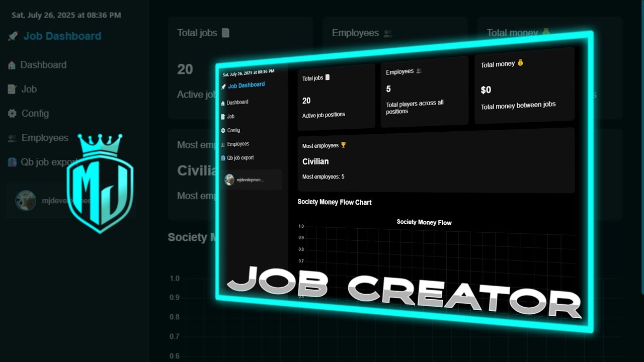Click the Employees card heading in the background dashboard
The height and width of the screenshot is (362, 644).
[355, 33]
